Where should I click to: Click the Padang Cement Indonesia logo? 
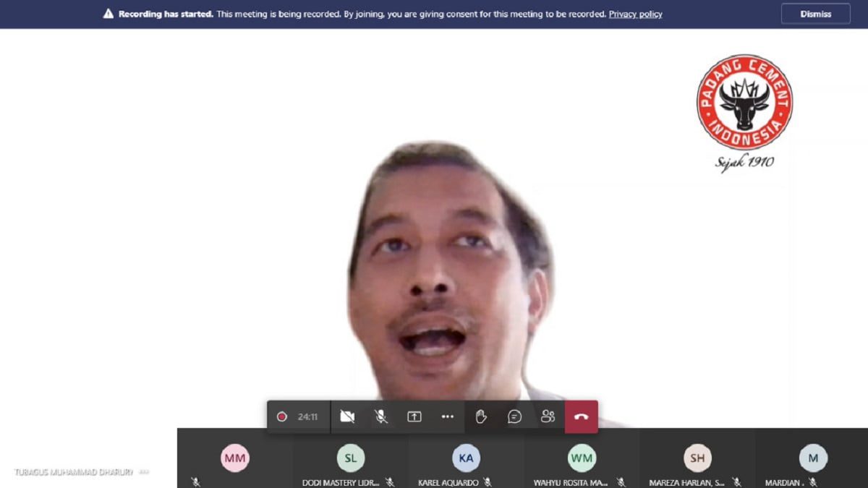(744, 103)
